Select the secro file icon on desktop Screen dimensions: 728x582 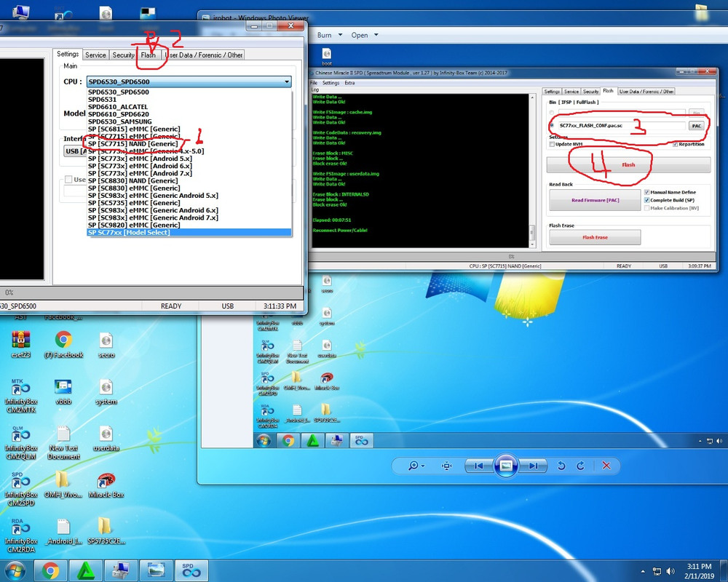106,344
